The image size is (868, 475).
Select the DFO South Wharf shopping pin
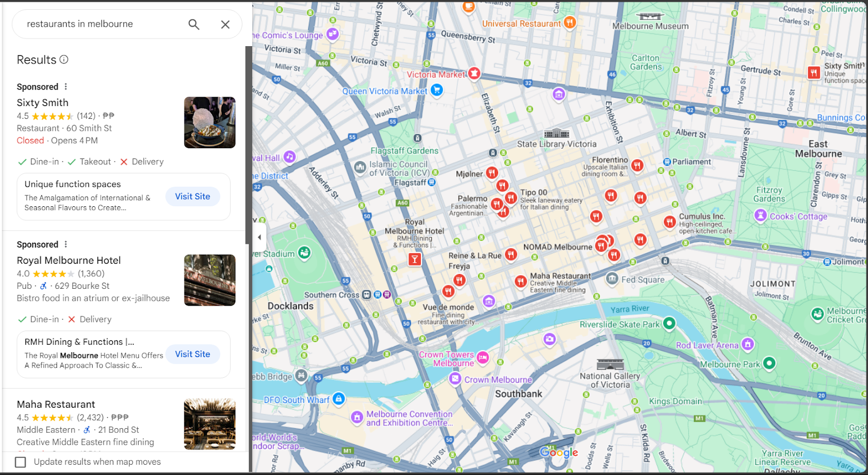339,399
